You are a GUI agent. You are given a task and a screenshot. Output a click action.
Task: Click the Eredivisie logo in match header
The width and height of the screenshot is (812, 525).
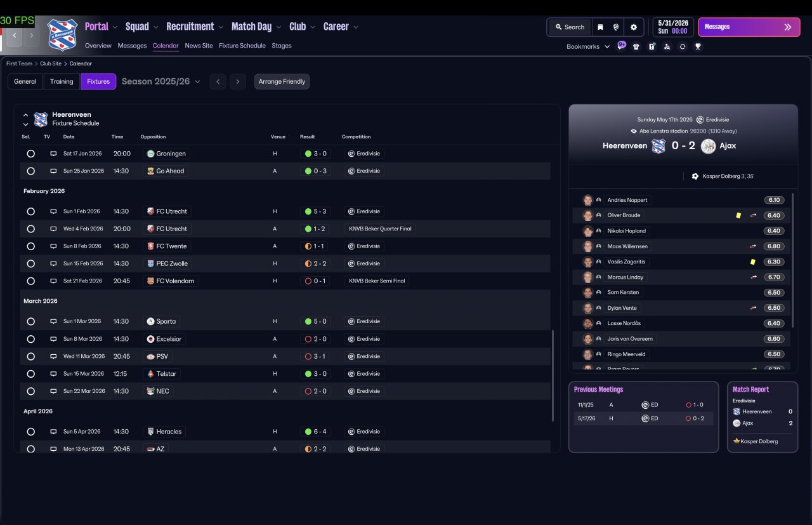pyautogui.click(x=700, y=119)
